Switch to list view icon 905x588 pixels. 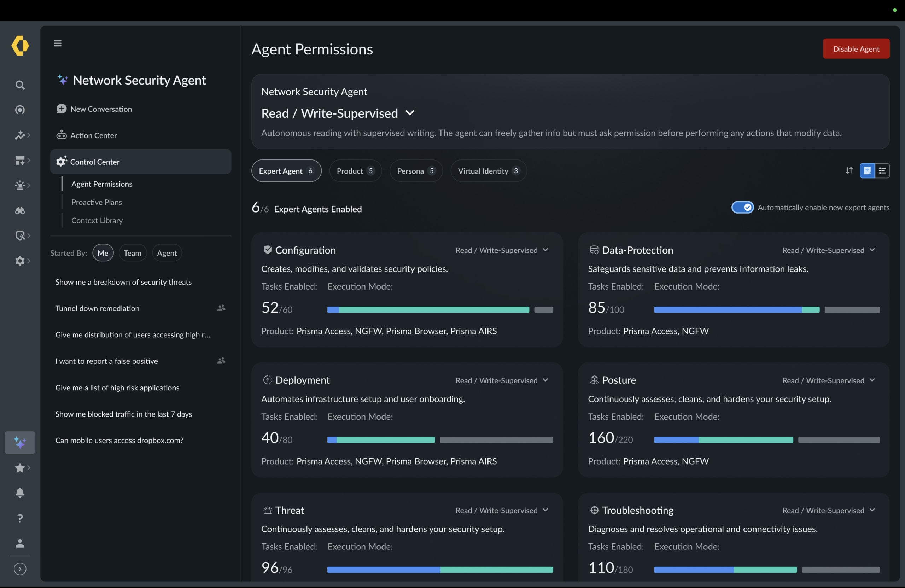coord(882,170)
